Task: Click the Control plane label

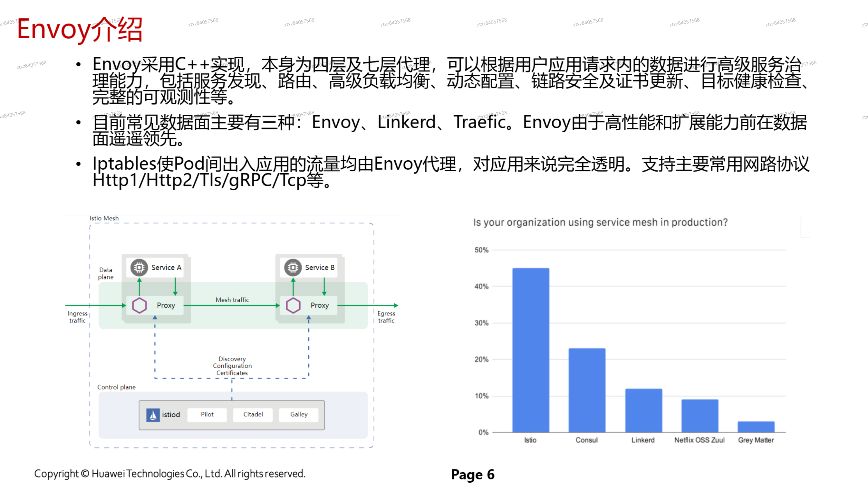Action: [x=116, y=387]
